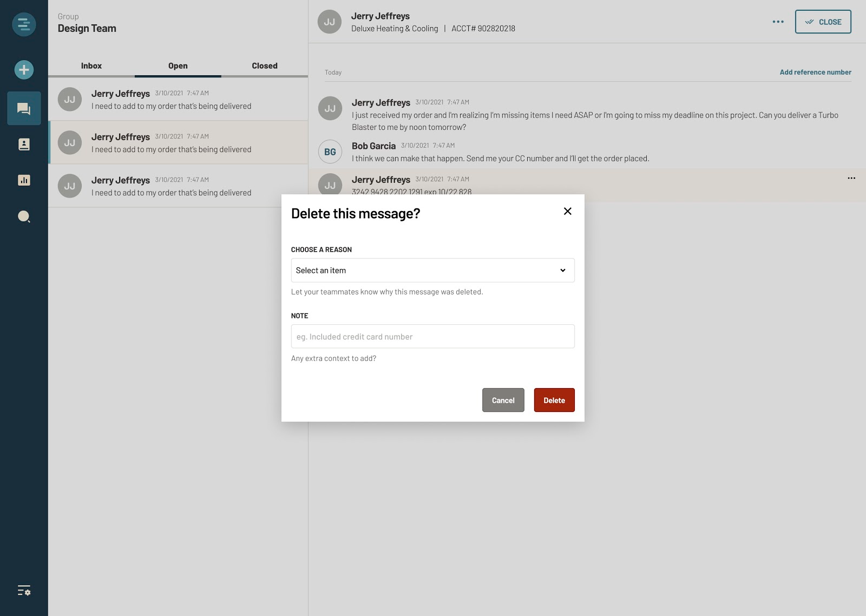Click the Note input field
Viewport: 866px width, 616px height.
coord(432,336)
